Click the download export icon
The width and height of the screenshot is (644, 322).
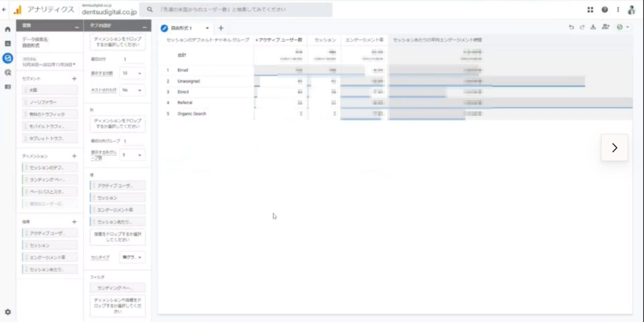(x=593, y=28)
